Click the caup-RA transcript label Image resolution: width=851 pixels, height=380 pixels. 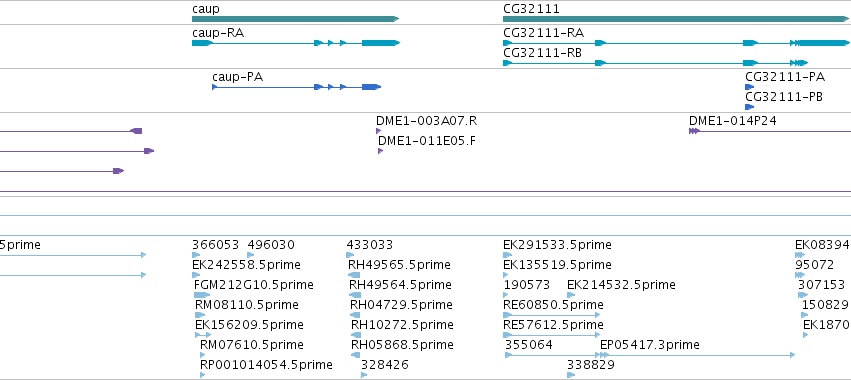pyautogui.click(x=218, y=33)
